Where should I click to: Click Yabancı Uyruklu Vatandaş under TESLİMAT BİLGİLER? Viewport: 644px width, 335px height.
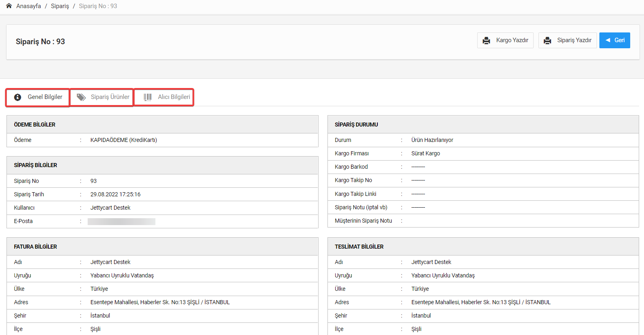443,275
